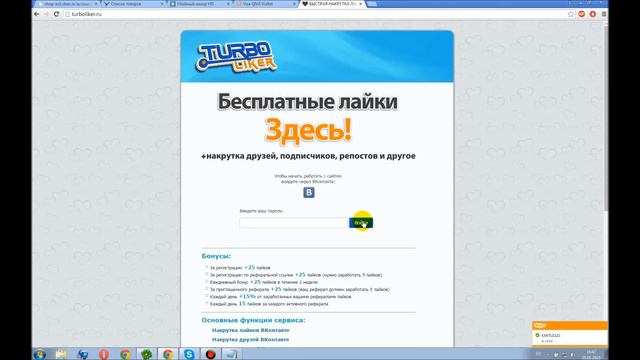Bookmark this page with the star icon
Viewport: 640px width, 360px height.
pyautogui.click(x=571, y=14)
